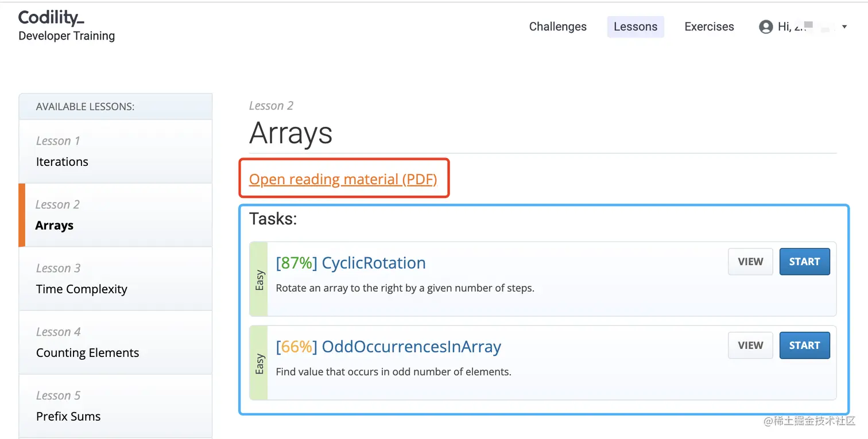
Task: View the OddOccurrencesInArray task
Action: pyautogui.click(x=750, y=345)
